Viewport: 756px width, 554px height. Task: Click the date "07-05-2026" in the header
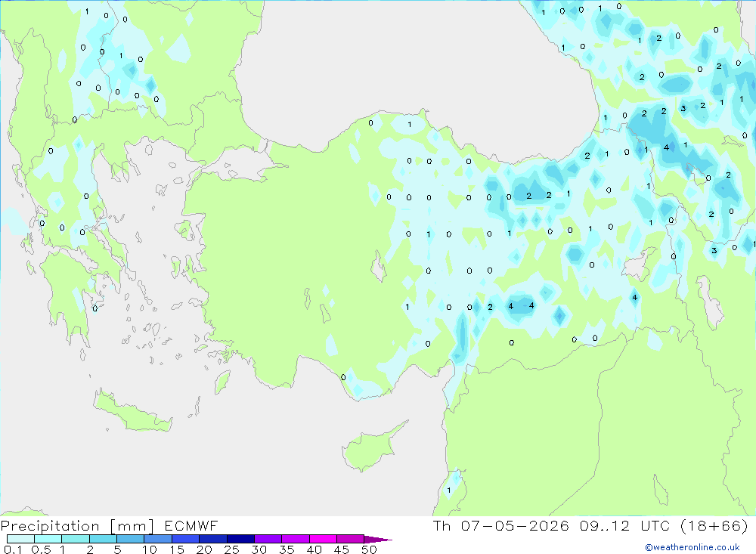515,526
